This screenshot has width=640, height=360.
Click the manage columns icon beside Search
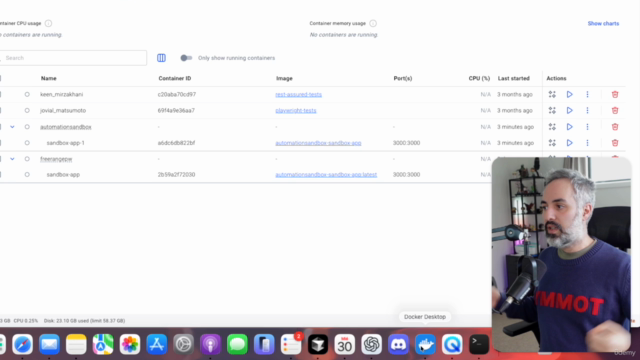[161, 58]
